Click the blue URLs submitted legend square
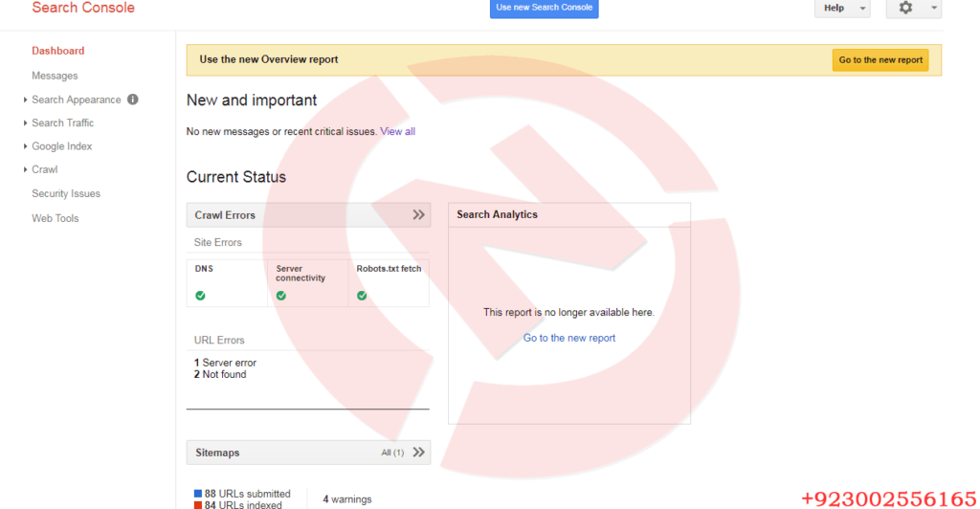This screenshot has height=509, width=980. coord(198,494)
